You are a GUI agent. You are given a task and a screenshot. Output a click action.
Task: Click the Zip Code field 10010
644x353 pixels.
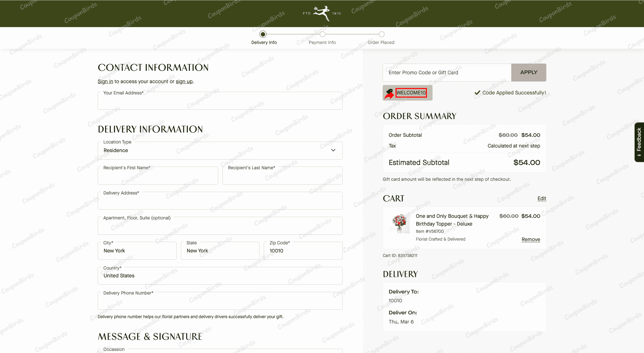[303, 251]
